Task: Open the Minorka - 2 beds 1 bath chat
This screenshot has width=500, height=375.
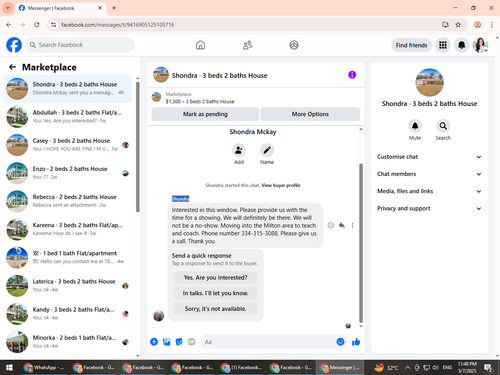Action: click(67, 342)
